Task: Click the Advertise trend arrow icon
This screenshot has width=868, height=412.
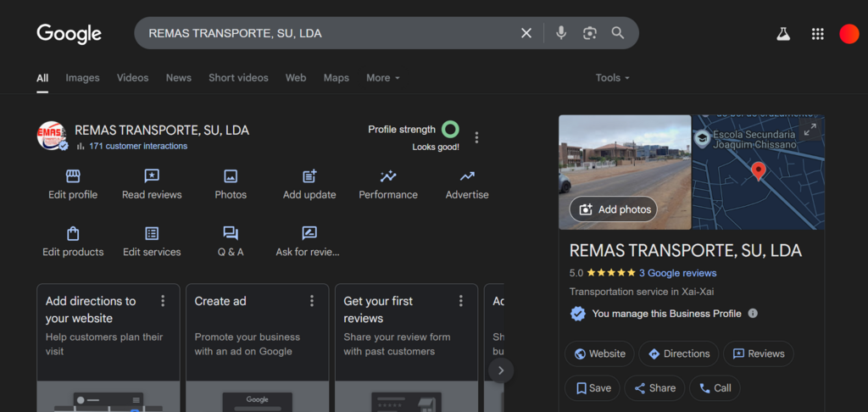Action: click(x=467, y=176)
